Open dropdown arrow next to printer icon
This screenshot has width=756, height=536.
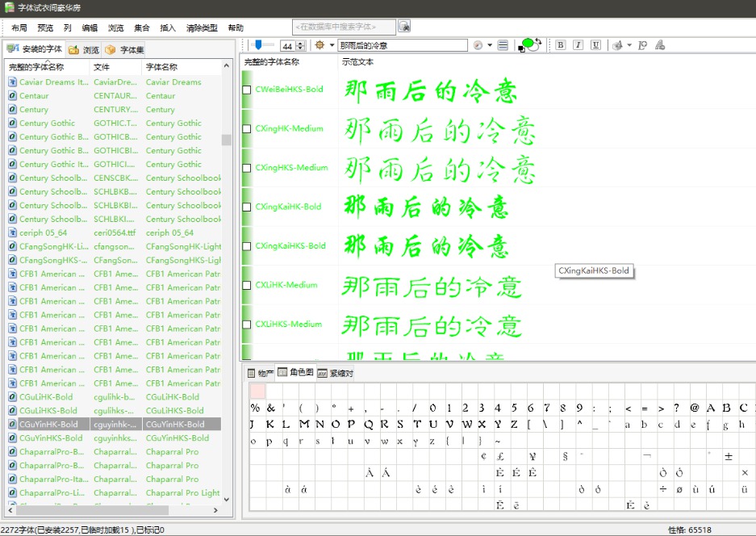(x=629, y=45)
